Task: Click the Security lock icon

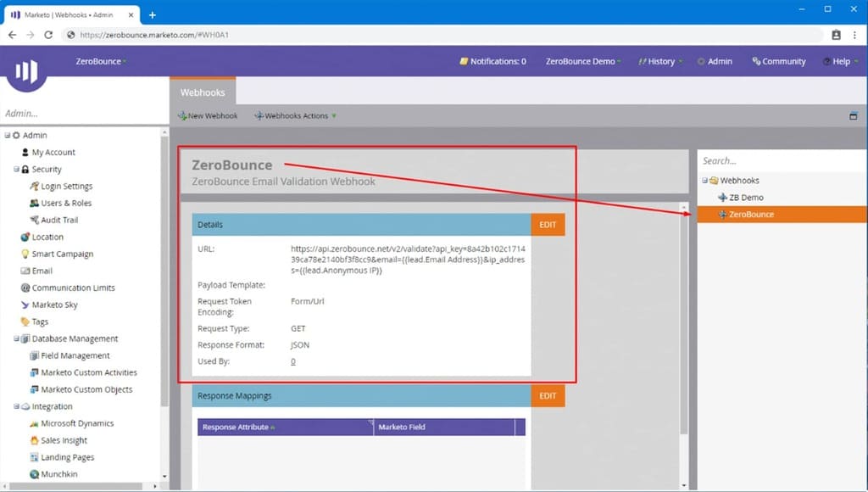Action: coord(25,169)
